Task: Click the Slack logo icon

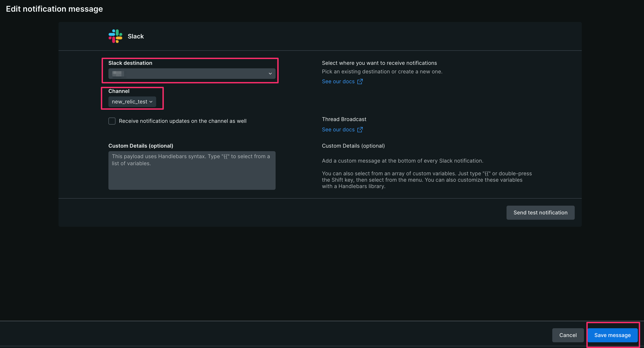Action: pyautogui.click(x=115, y=36)
